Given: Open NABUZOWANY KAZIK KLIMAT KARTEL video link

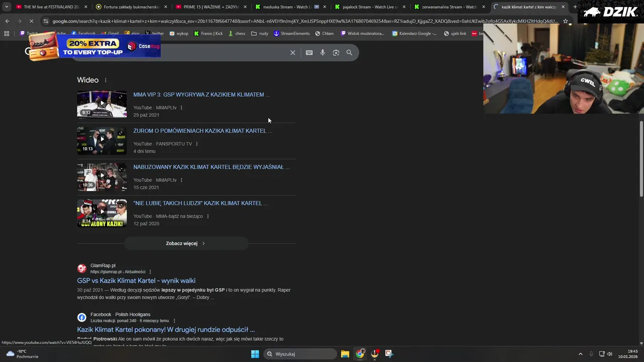Looking at the screenshot, I should [x=211, y=167].
